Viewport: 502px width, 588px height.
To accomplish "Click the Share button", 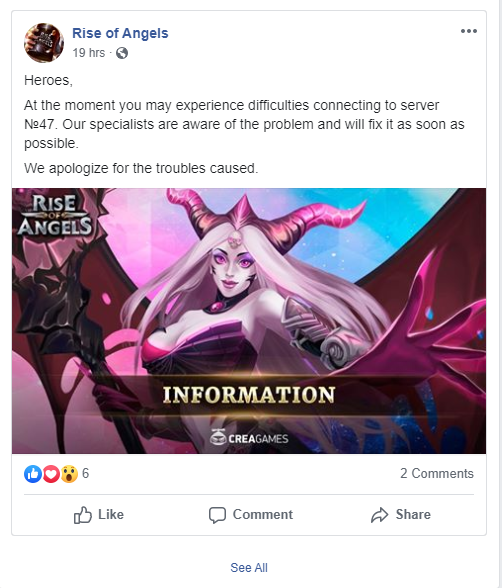I will coord(401,514).
